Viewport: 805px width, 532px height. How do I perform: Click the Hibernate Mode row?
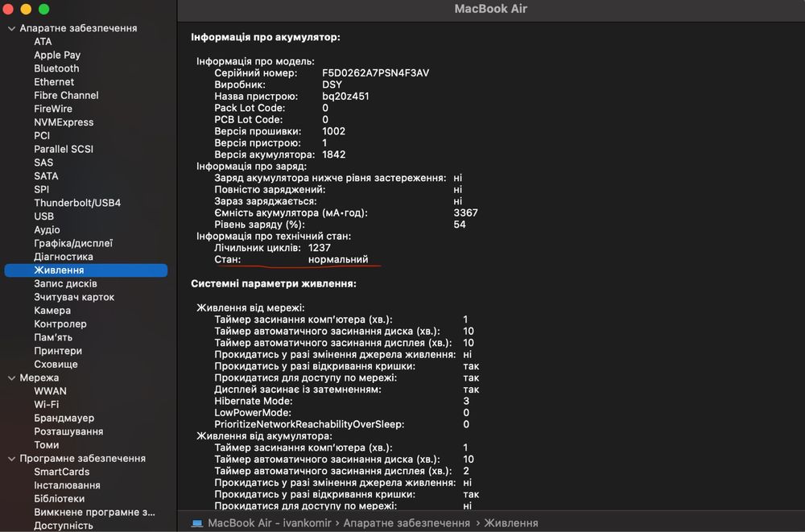coord(342,401)
